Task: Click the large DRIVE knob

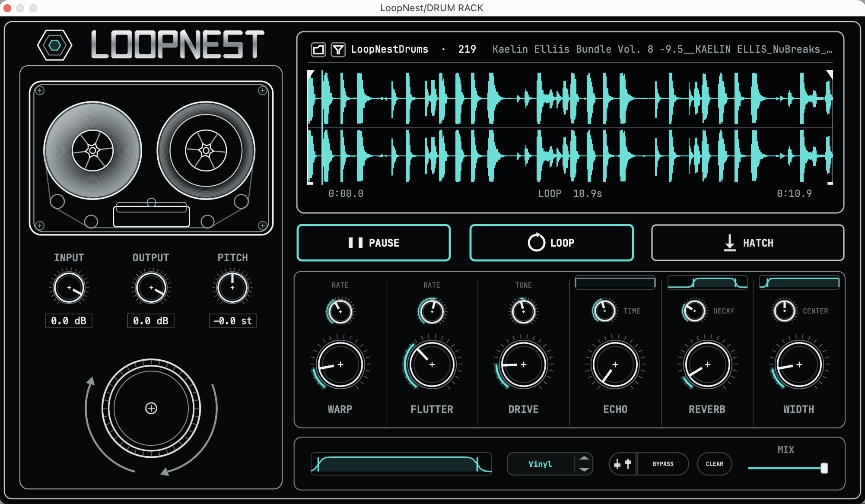Action: 524,365
